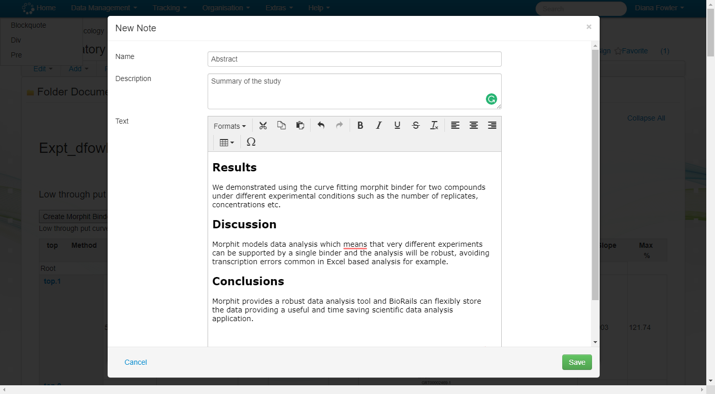Center align the text

pos(474,125)
